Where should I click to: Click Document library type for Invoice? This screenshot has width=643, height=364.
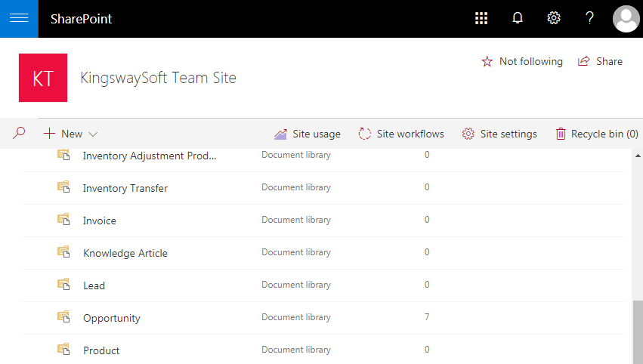coord(296,220)
